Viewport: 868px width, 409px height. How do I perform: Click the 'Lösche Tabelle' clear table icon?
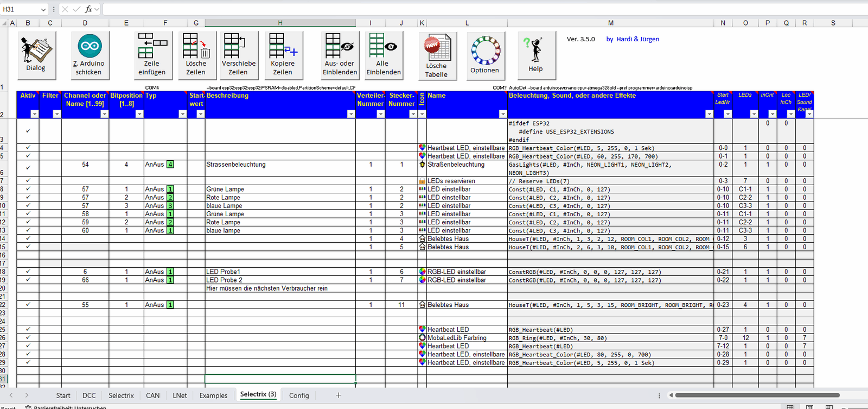pos(437,55)
